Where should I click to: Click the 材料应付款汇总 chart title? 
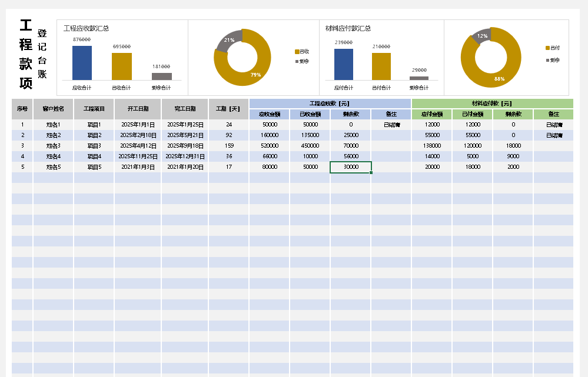pyautogui.click(x=348, y=28)
